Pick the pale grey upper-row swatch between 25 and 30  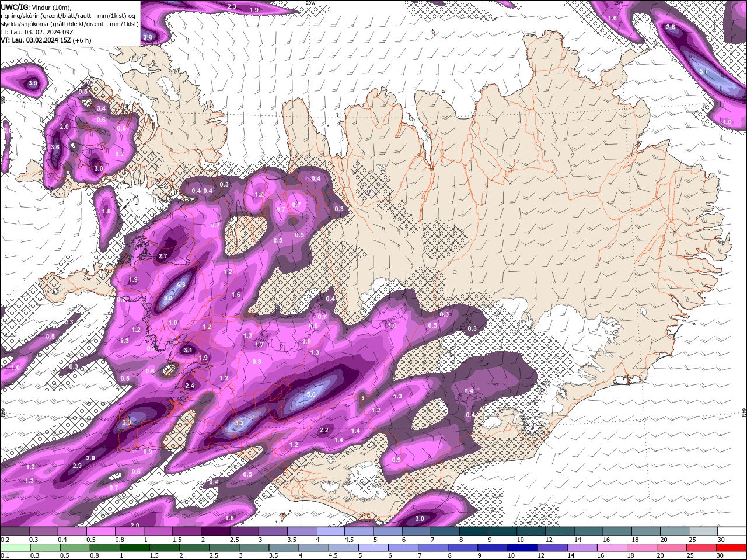[x=704, y=531]
